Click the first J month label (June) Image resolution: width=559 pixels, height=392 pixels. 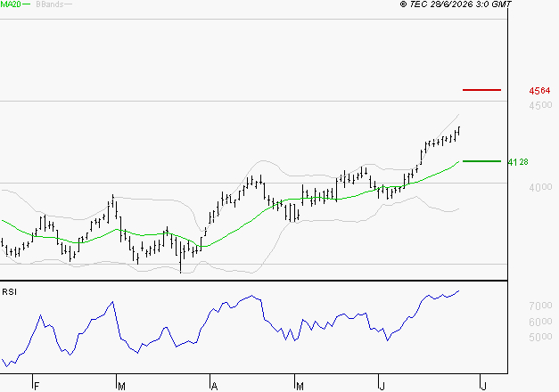(x=382, y=387)
